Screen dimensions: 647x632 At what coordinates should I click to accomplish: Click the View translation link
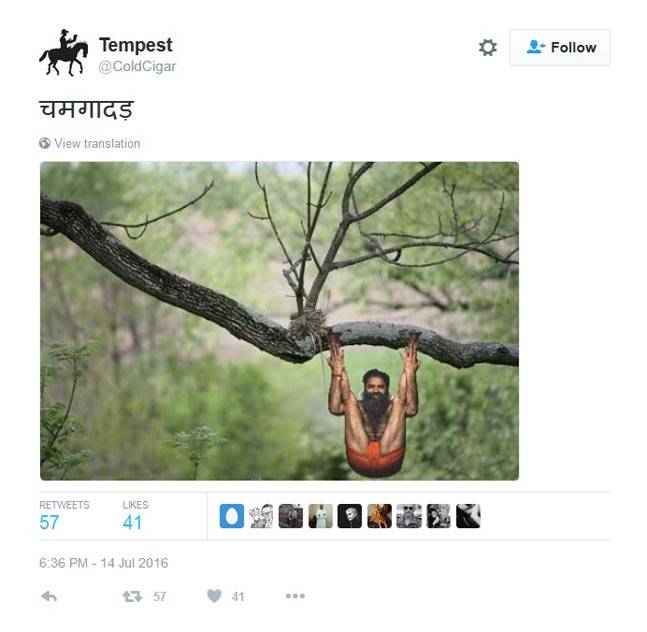[97, 144]
